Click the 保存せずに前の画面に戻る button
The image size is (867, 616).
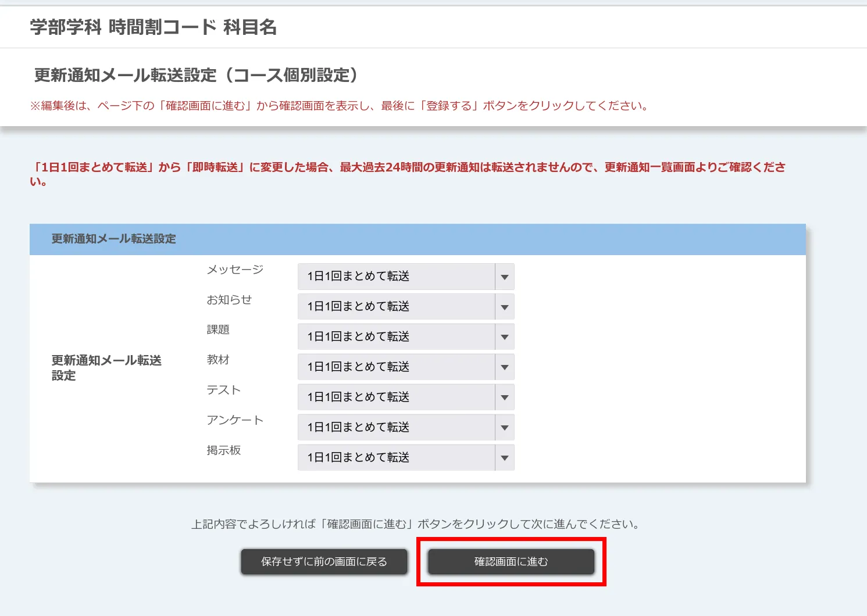tap(324, 561)
